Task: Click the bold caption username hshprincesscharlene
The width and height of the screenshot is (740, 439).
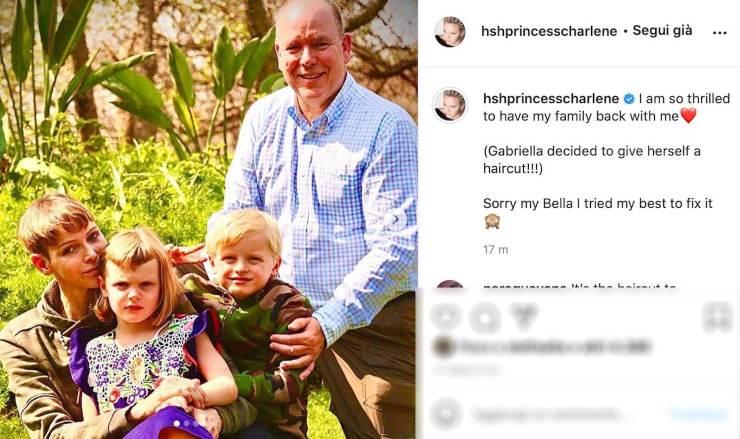Action: [551, 99]
